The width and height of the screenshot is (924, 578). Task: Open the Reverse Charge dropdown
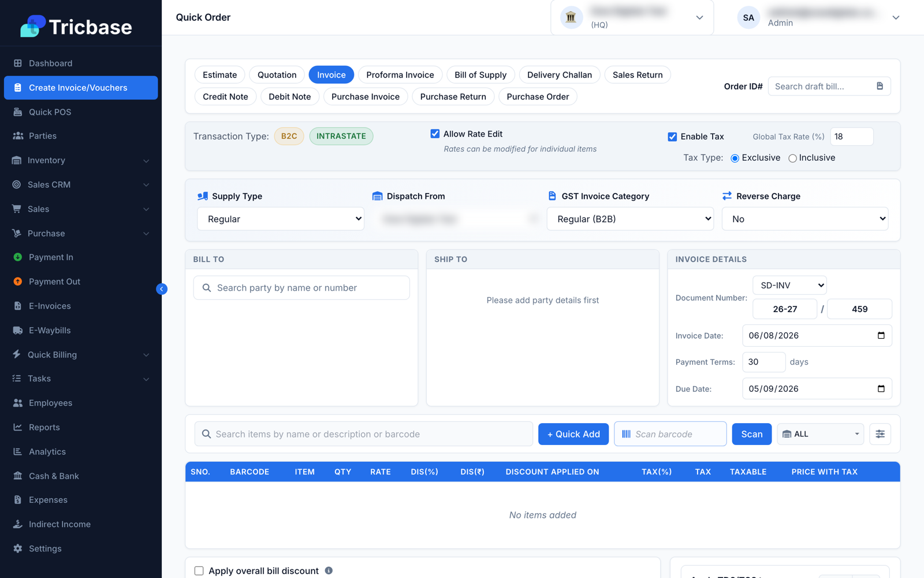coord(805,219)
